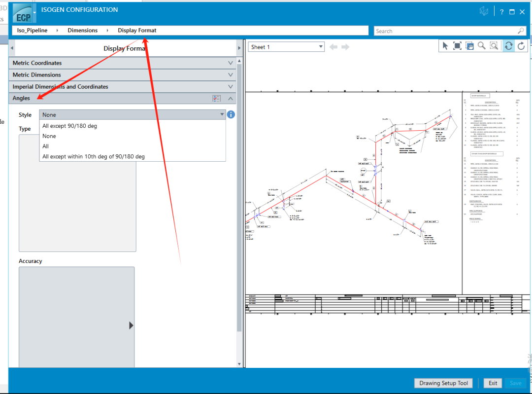Click the Exit button
This screenshot has height=394, width=532.
point(493,383)
